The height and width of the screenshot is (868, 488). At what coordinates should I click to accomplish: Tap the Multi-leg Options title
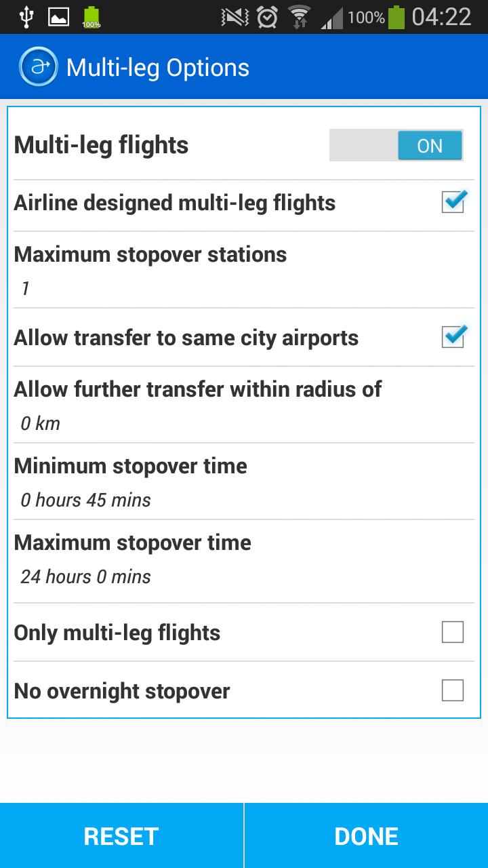coord(158,68)
